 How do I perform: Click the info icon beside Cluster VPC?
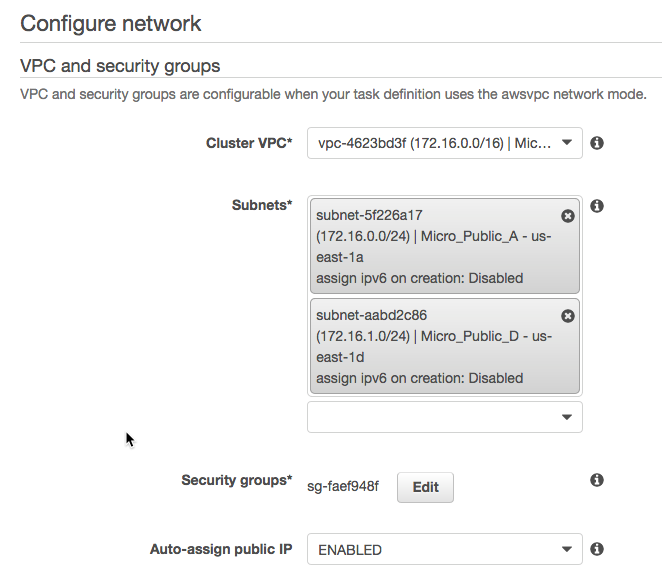[597, 143]
